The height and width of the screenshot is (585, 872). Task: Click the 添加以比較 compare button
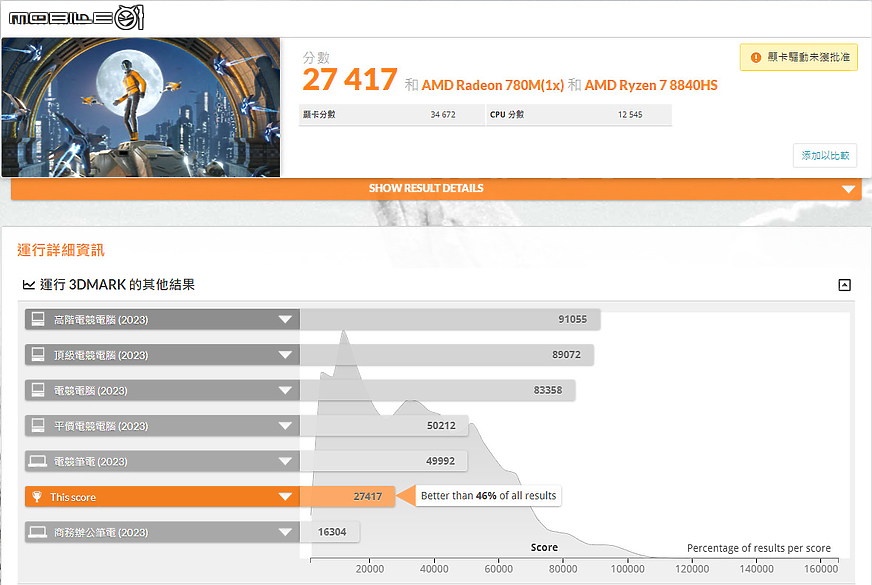point(825,156)
